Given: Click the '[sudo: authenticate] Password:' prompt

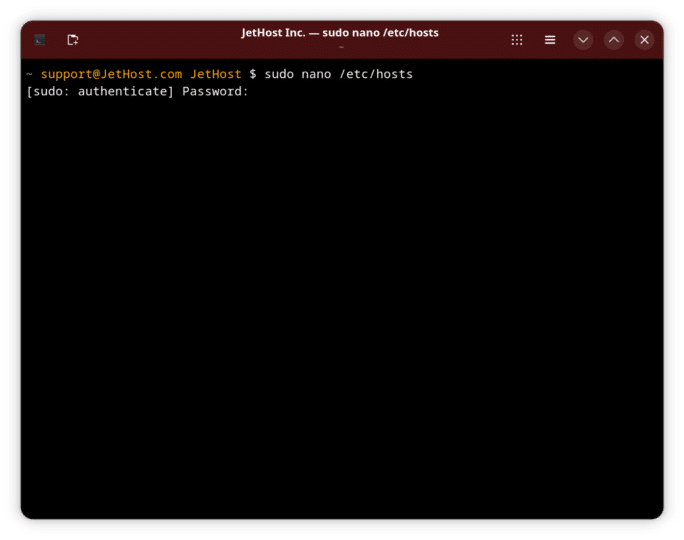Looking at the screenshot, I should click(137, 92).
